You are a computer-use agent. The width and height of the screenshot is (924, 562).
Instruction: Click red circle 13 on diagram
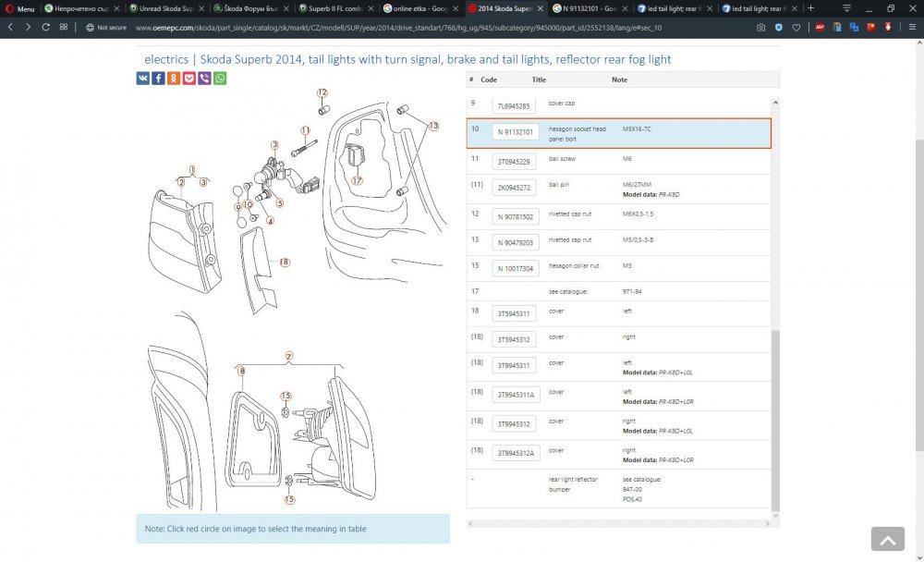(433, 126)
